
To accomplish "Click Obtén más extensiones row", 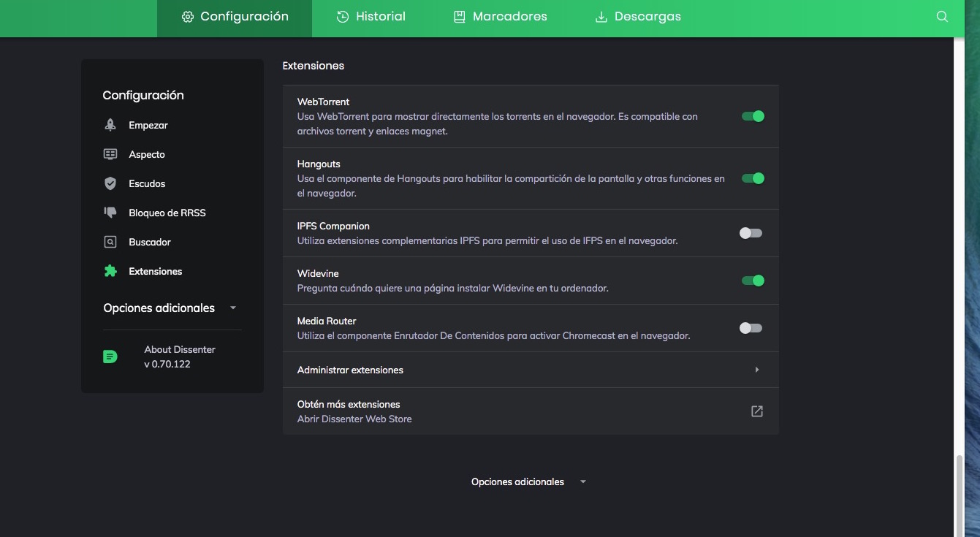I will coord(531,411).
